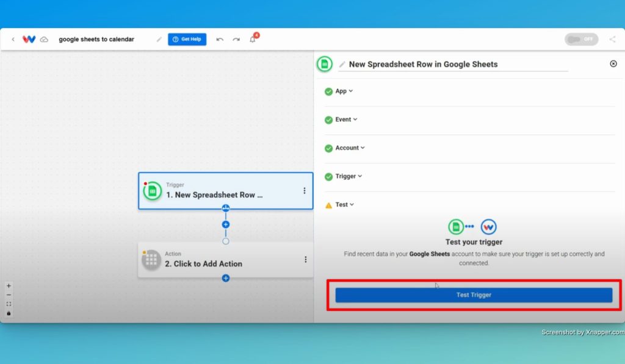The width and height of the screenshot is (625, 364).
Task: Click the redo arrow icon
Action: point(236,40)
